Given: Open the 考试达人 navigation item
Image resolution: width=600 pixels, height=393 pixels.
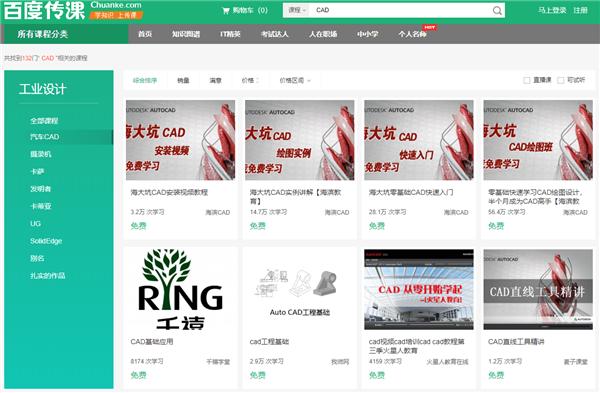Looking at the screenshot, I should click(x=275, y=34).
